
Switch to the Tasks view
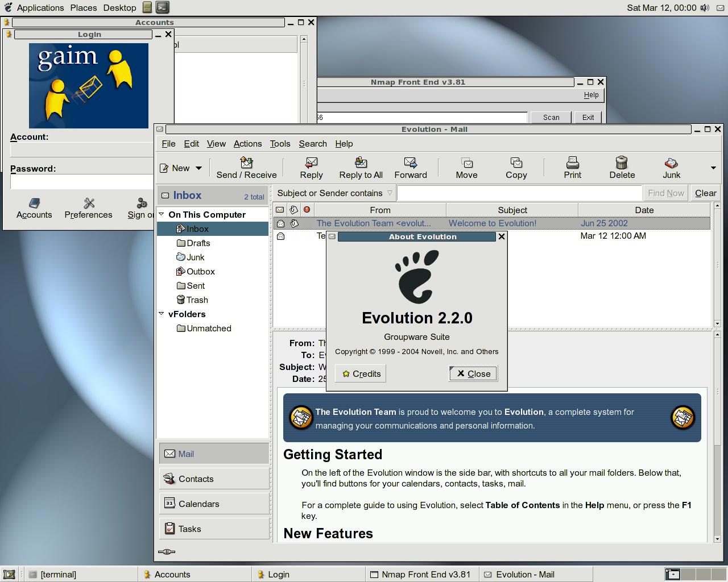[214, 529]
